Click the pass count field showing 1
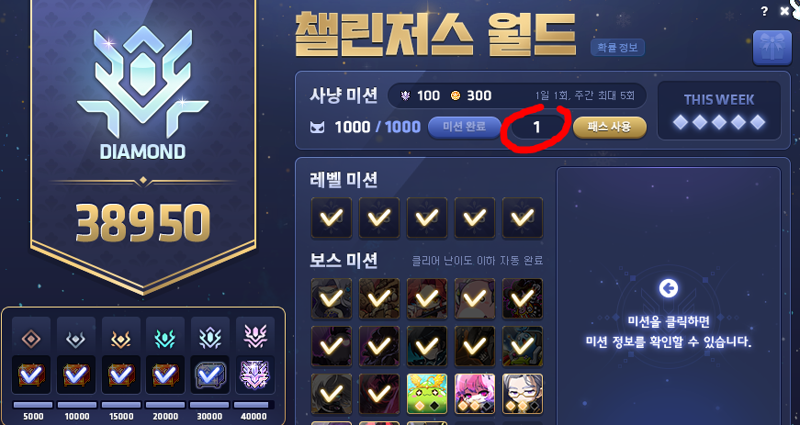Screen dimensions: 800x425 [x=537, y=127]
